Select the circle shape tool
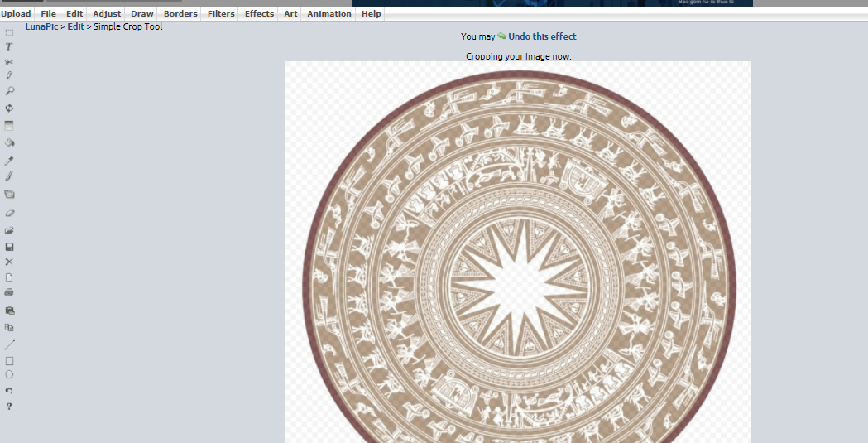This screenshot has width=868, height=443. 9,374
